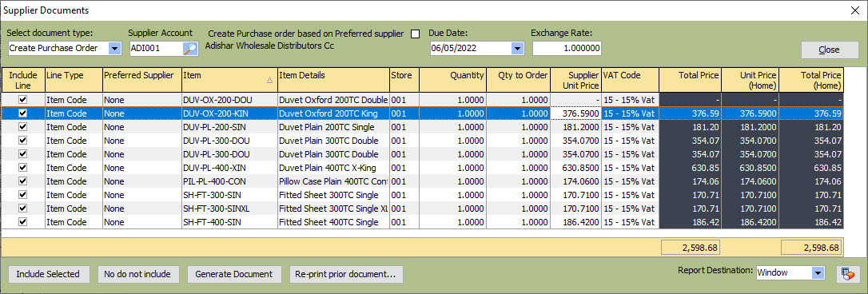The height and width of the screenshot is (294, 868).
Task: Click Qty to Order cell in PIL-PL-400-CON row
Action: click(x=519, y=181)
